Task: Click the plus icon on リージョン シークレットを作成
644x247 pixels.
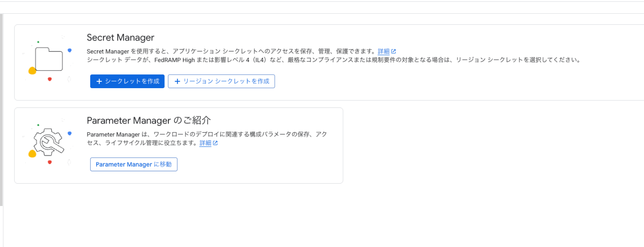Action: 177,81
